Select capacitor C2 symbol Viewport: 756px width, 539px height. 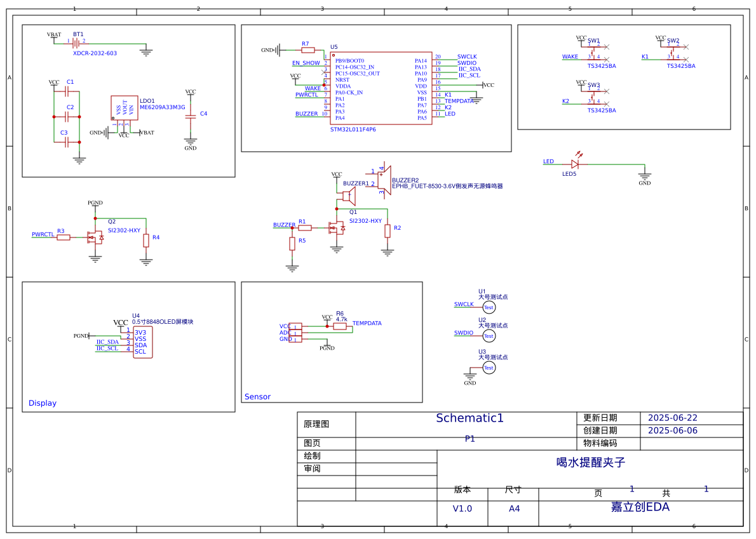pyautogui.click(x=67, y=117)
